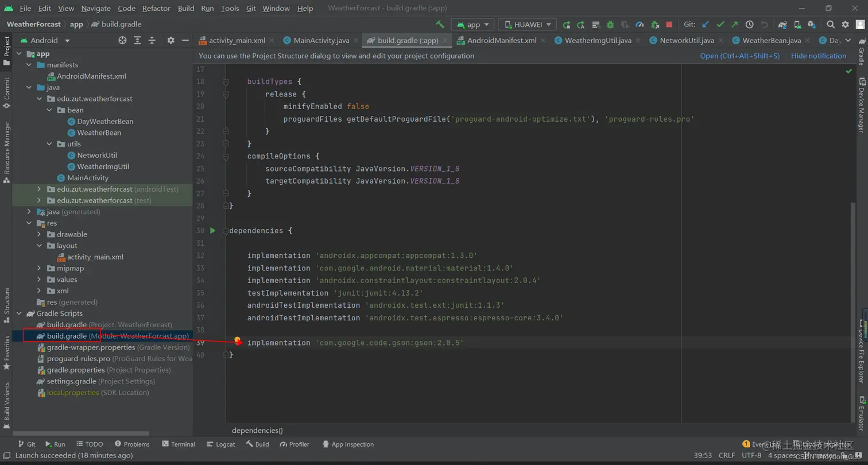This screenshot has height=465, width=868.
Task: Open the App Inspection tool window
Action: click(x=348, y=444)
